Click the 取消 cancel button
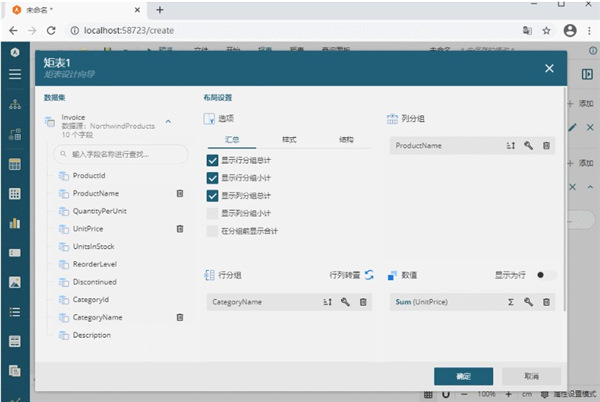Screen dimensions: 600x402 532,376
